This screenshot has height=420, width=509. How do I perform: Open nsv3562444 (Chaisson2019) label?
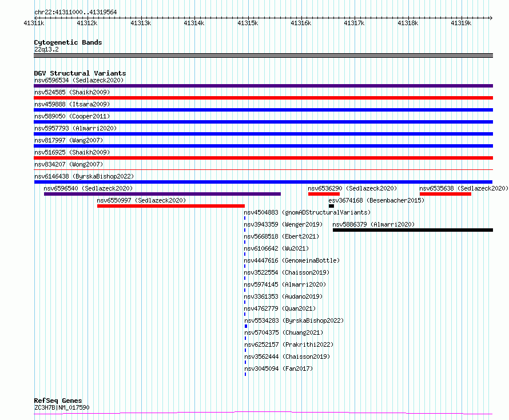tap(287, 356)
